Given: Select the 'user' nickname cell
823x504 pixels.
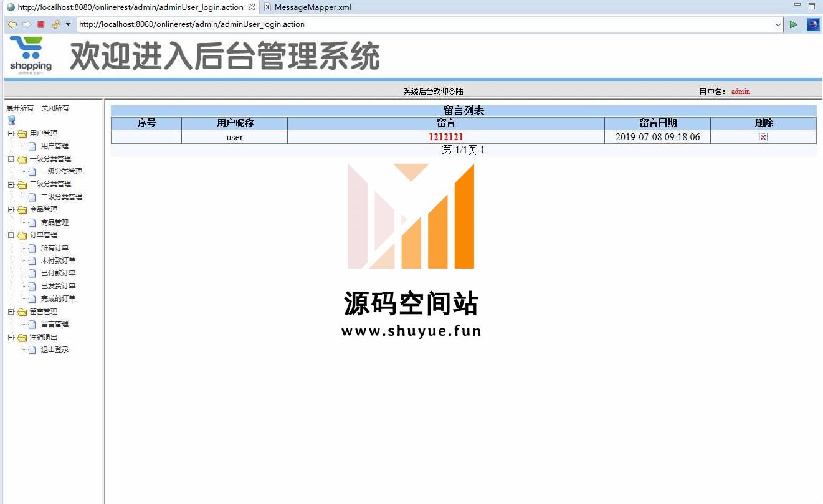Looking at the screenshot, I should [x=235, y=137].
